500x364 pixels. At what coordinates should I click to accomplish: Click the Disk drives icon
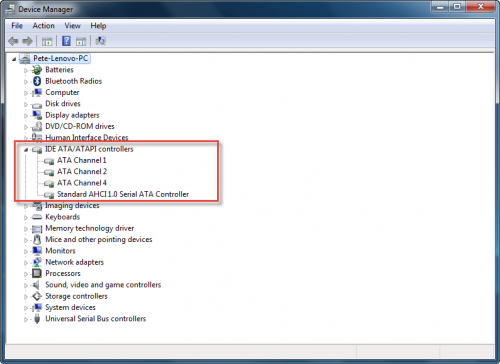(37, 105)
